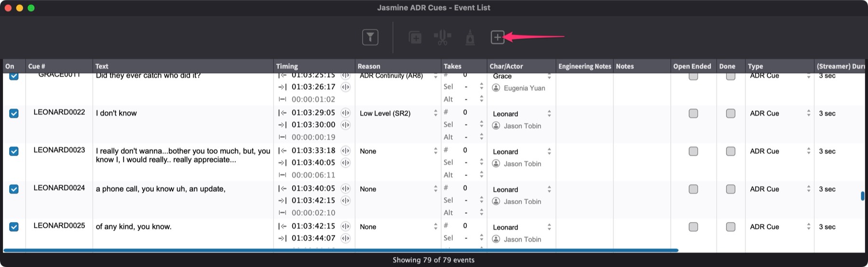Click the glue events bottle icon
Screen dimensions: 868x267
pyautogui.click(x=470, y=37)
